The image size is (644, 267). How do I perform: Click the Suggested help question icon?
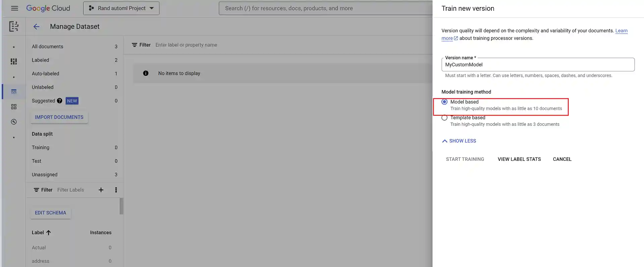pos(59,101)
